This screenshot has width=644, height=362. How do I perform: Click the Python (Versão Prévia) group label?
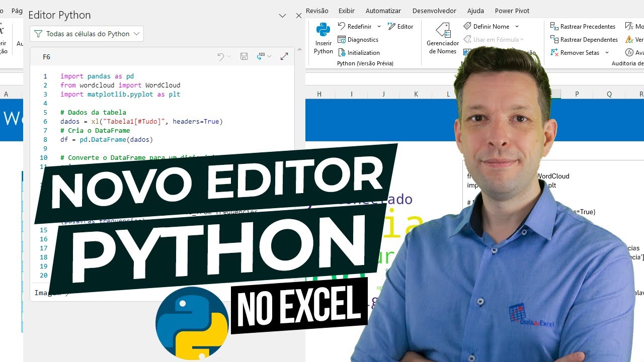click(365, 63)
